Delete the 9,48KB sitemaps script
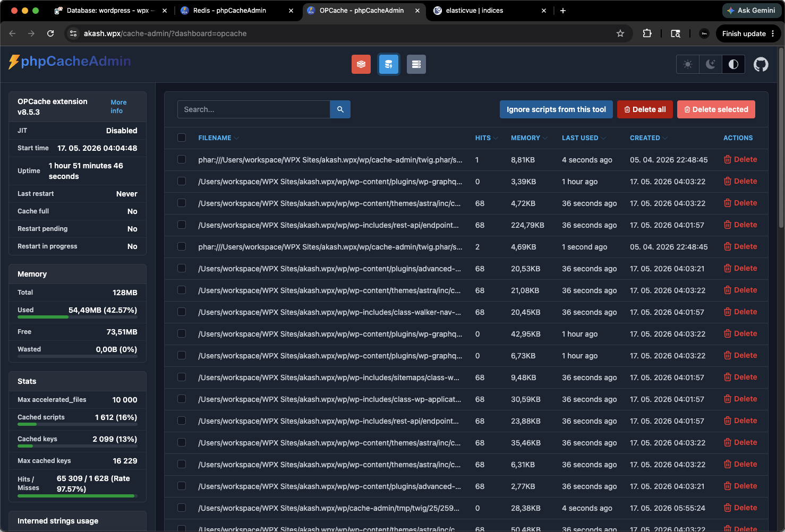Screen dimensions: 785x532 point(740,377)
